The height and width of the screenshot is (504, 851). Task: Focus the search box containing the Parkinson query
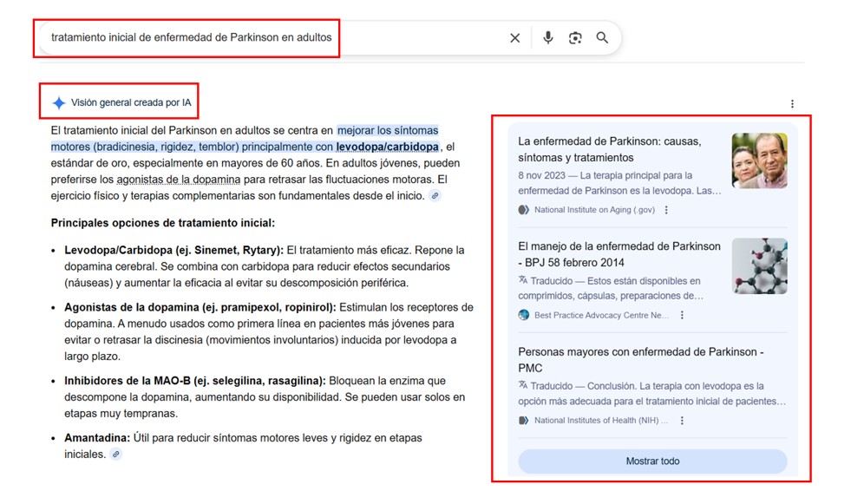click(x=260, y=38)
